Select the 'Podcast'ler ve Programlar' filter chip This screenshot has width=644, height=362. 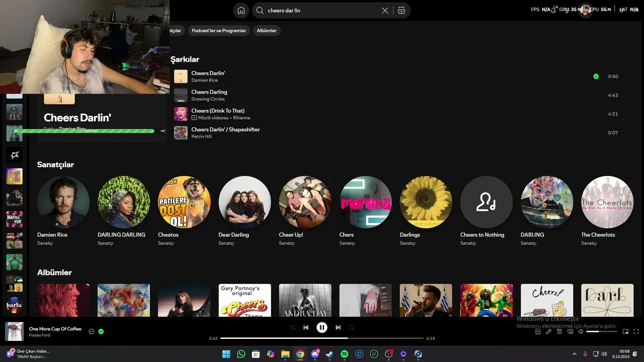[219, 31]
